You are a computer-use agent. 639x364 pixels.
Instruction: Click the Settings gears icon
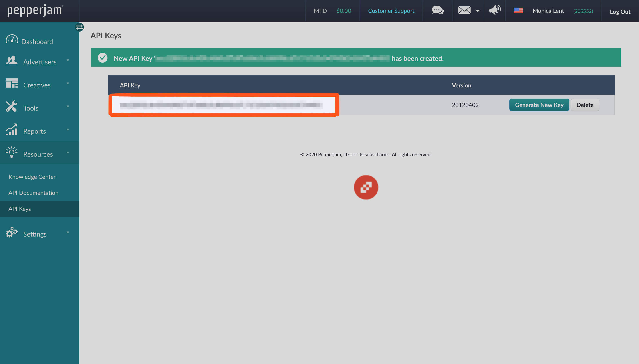tap(12, 233)
